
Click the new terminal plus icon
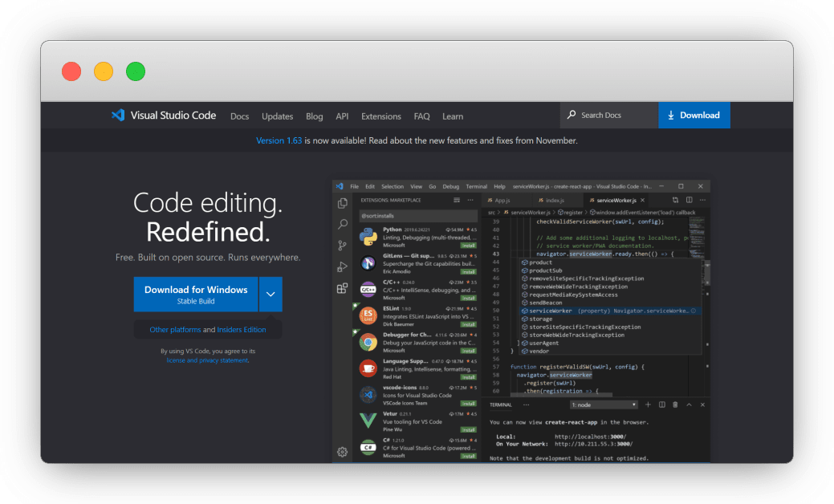(648, 404)
